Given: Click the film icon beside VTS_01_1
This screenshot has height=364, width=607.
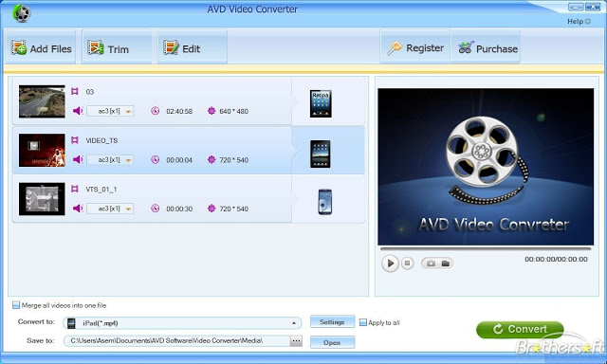Looking at the screenshot, I should [x=75, y=189].
